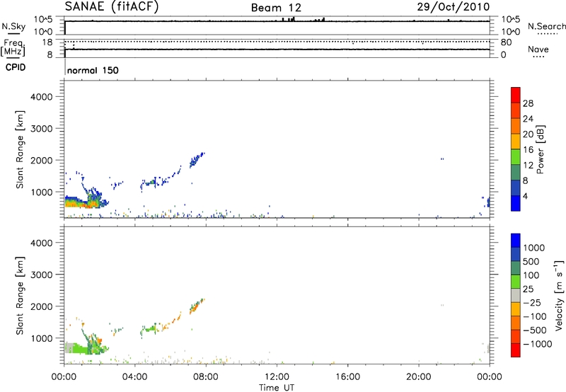The width and height of the screenshot is (566, 392).
Task: Click the '12:00' time tick label
Action: point(277,377)
